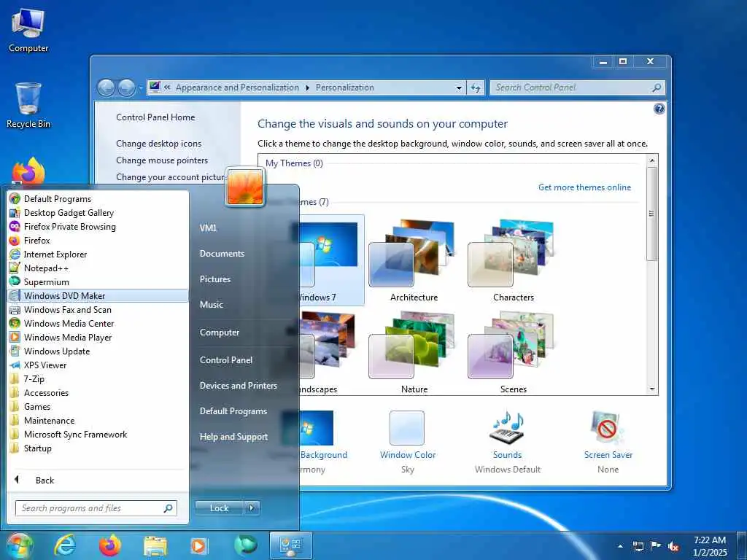
Task: Open the Sounds settings icon
Action: coord(507,428)
